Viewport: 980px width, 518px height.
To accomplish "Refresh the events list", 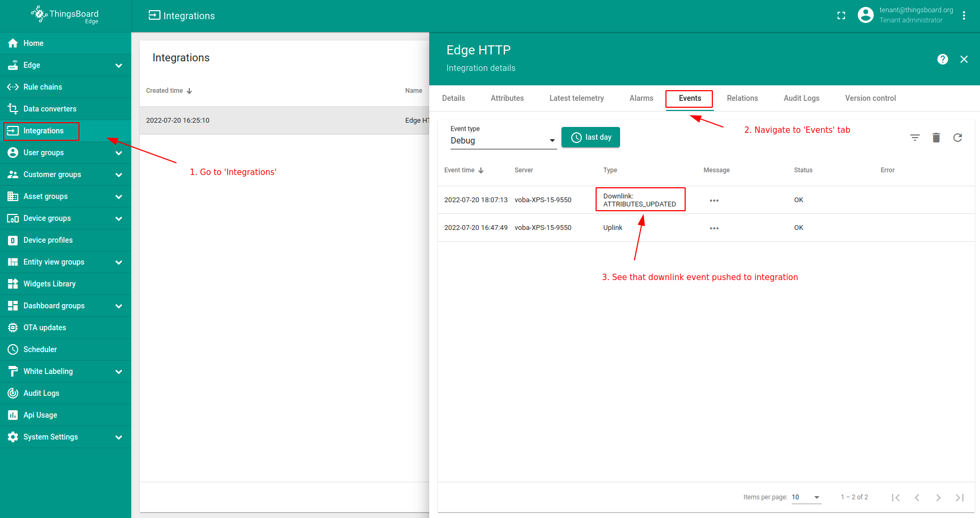I will [x=958, y=138].
